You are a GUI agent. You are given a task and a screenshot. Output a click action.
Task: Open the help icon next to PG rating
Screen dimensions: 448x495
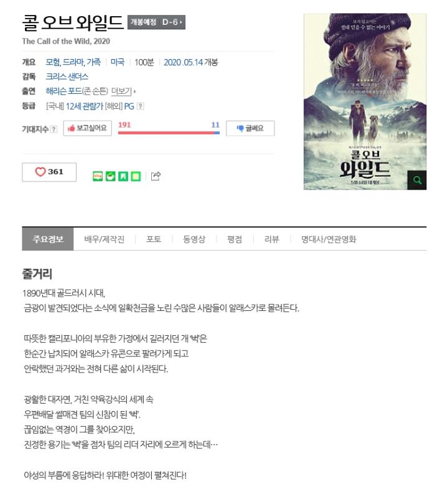[141, 106]
